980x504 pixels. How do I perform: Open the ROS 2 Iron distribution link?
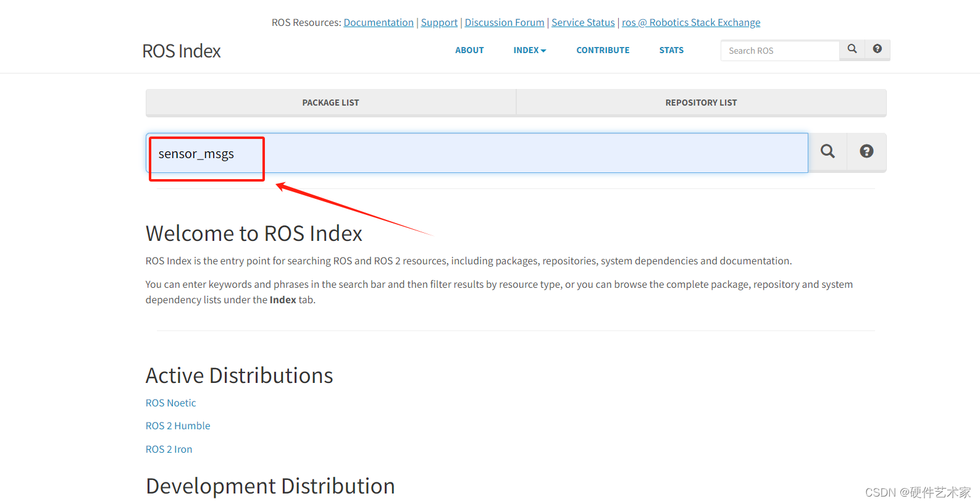click(169, 449)
